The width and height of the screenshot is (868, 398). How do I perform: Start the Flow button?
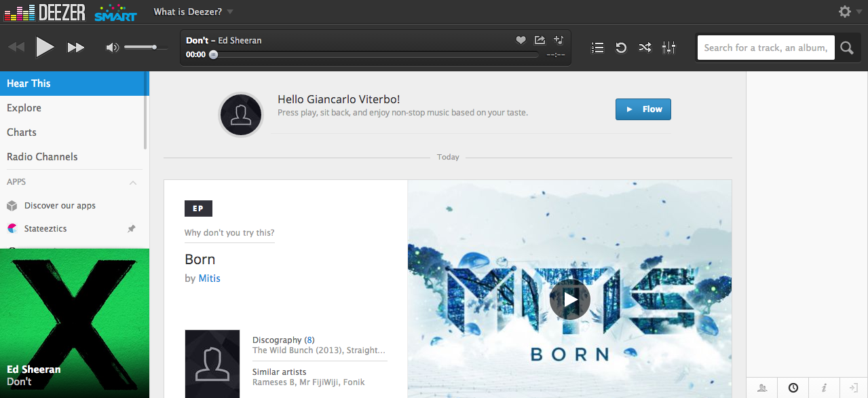pos(643,109)
